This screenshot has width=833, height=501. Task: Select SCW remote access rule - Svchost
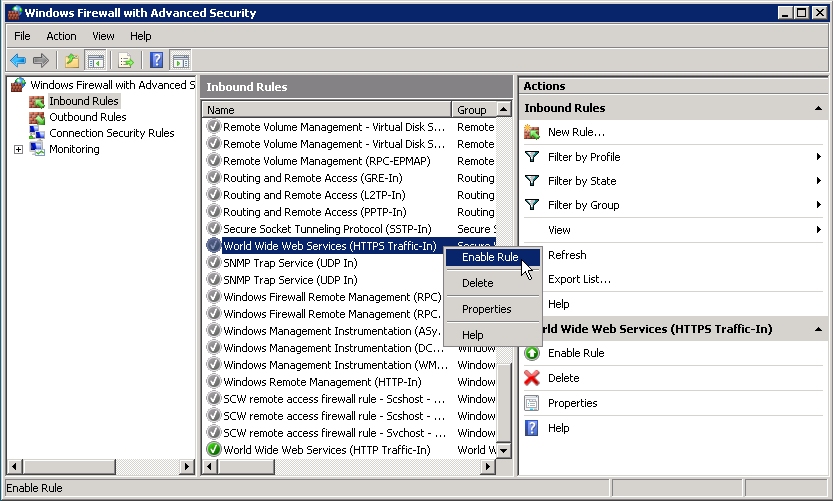[x=334, y=433]
